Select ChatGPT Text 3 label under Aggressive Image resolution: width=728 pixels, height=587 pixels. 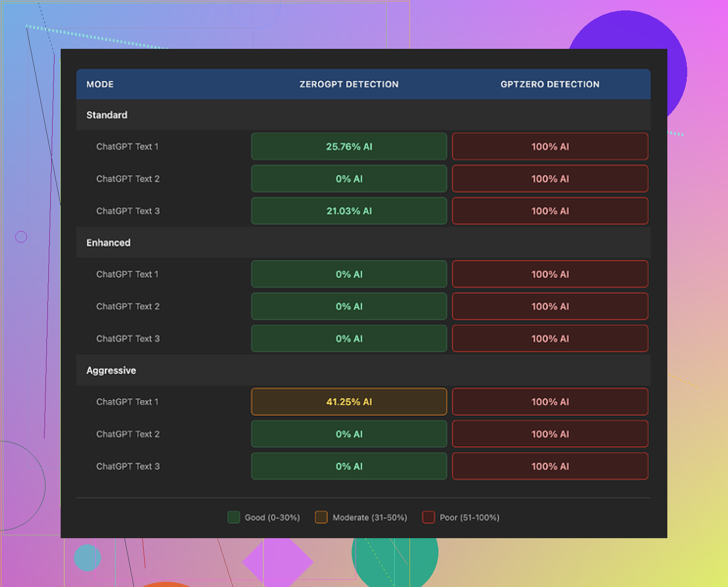click(128, 466)
